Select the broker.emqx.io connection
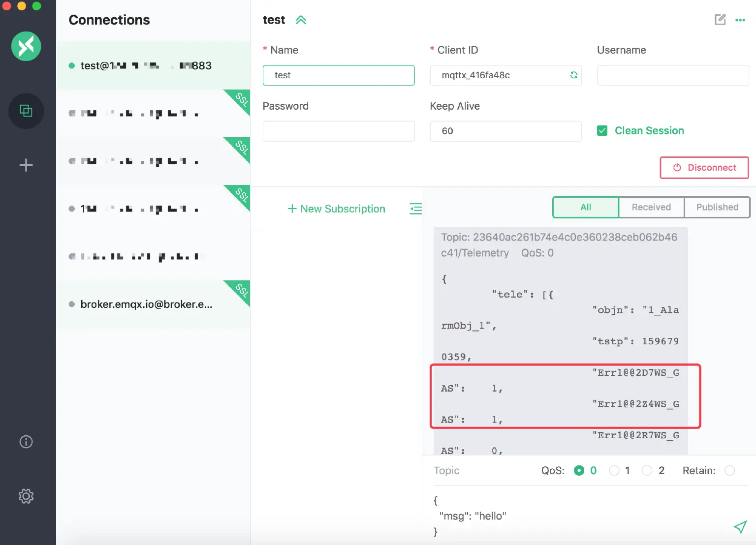This screenshot has width=756, height=545. click(x=147, y=304)
